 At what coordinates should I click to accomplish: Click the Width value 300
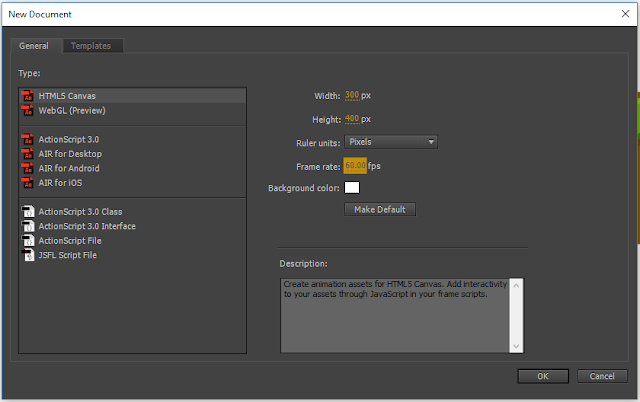click(352, 96)
